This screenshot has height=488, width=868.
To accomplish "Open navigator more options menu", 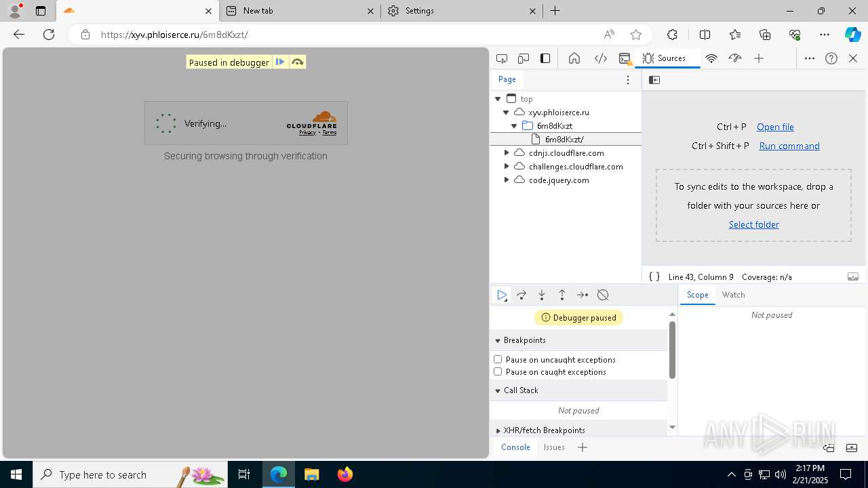I will click(x=628, y=80).
